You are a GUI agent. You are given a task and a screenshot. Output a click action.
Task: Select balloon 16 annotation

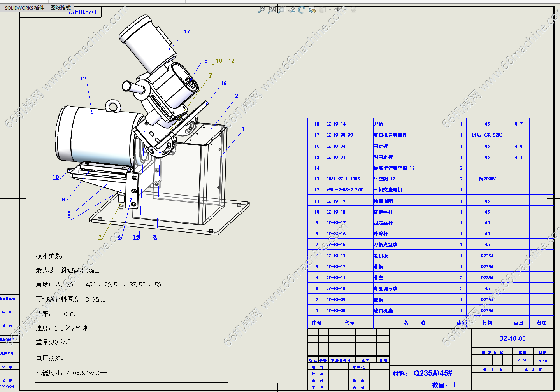(x=223, y=83)
